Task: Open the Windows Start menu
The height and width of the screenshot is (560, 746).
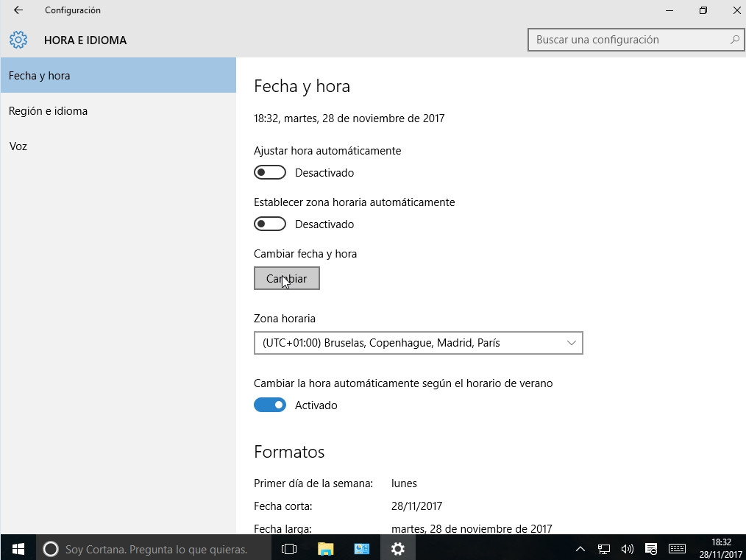Action: (x=18, y=548)
